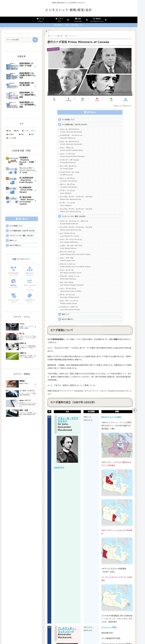145x644 pixels.
Task: Open the 分類する skill category card
Action: pos(22,356)
